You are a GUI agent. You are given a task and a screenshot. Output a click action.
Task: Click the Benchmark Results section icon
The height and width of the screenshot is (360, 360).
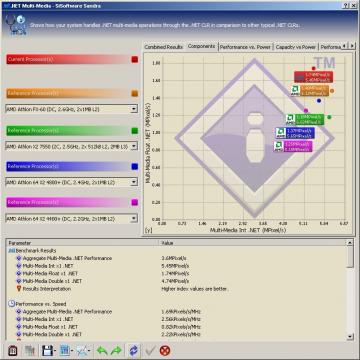pos(11,250)
